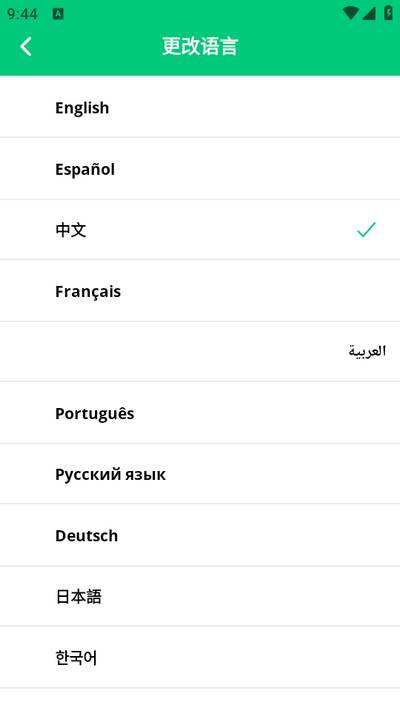Tap the 9:44 clock in status bar
400x711 pixels.
(22, 14)
